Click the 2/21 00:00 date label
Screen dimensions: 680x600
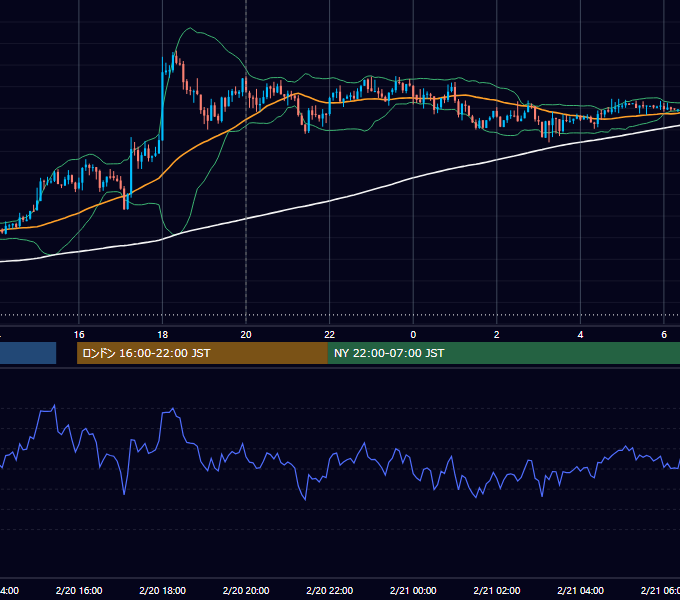pos(413,590)
